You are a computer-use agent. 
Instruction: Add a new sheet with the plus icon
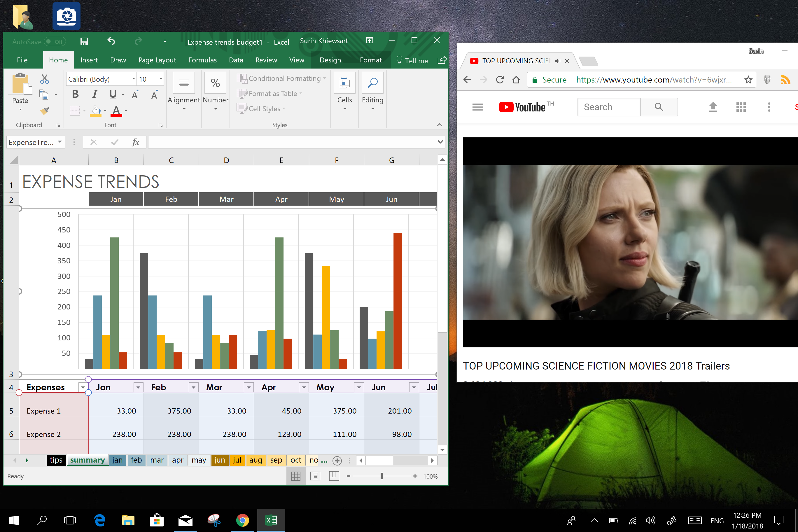coord(337,461)
